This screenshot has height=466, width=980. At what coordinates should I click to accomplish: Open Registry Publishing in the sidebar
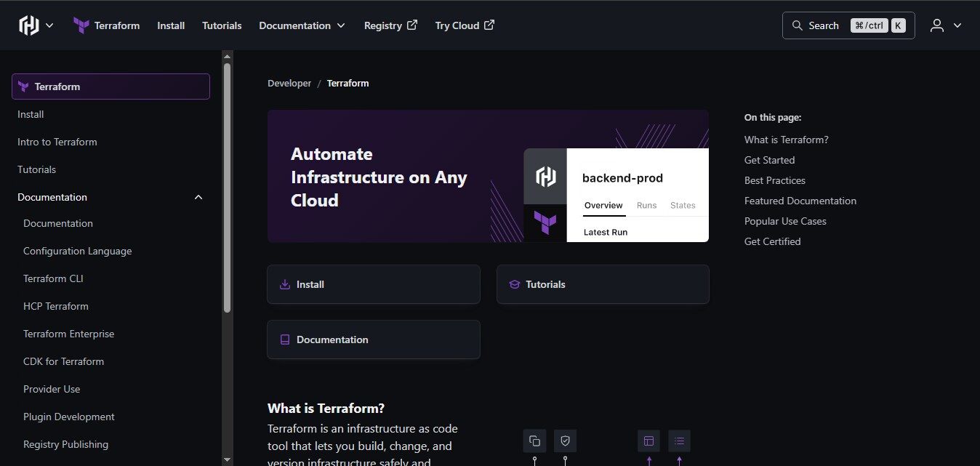click(x=66, y=444)
